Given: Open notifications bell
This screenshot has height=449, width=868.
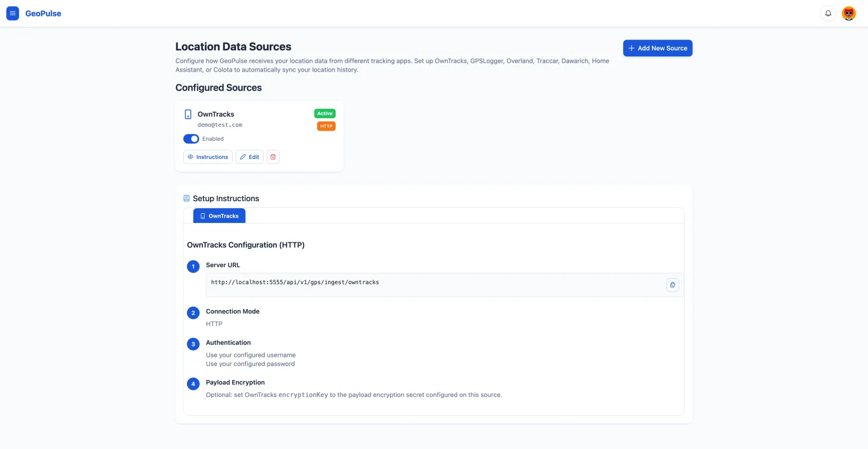Looking at the screenshot, I should pos(828,14).
